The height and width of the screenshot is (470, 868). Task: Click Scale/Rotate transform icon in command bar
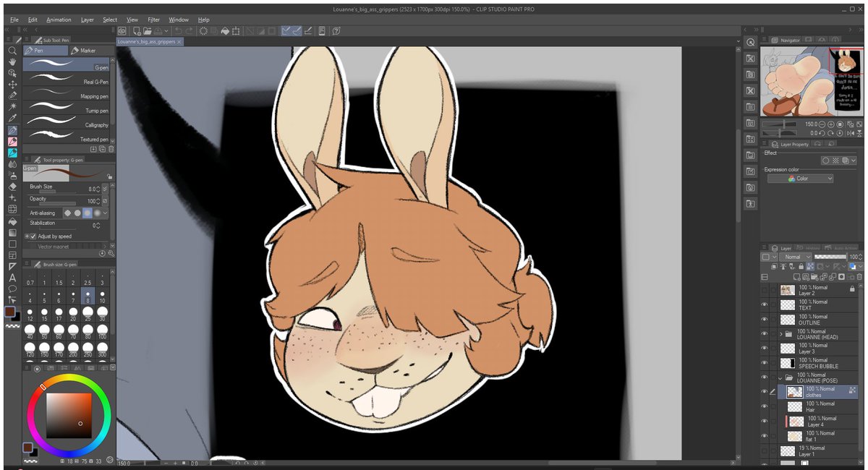(237, 31)
